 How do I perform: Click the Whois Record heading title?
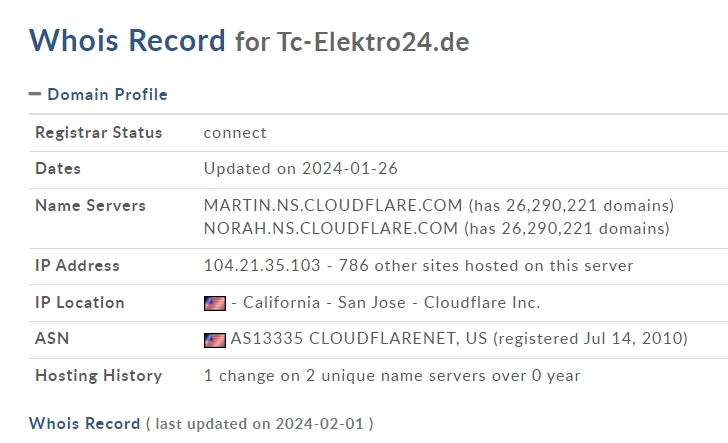coord(127,40)
